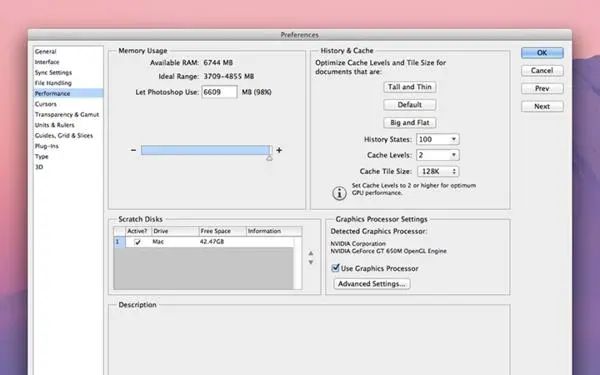Open the History States dropdown
The image size is (600, 375).
click(438, 139)
